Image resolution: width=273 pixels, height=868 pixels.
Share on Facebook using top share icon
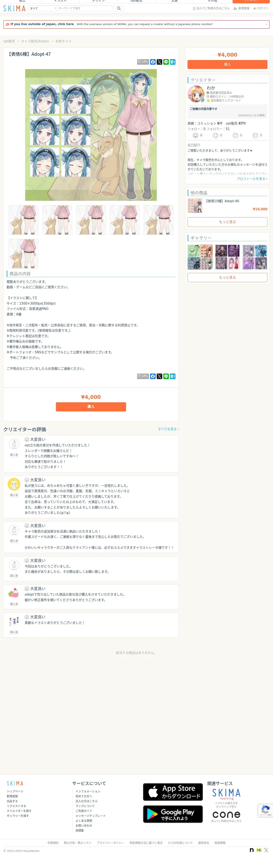(x=153, y=62)
